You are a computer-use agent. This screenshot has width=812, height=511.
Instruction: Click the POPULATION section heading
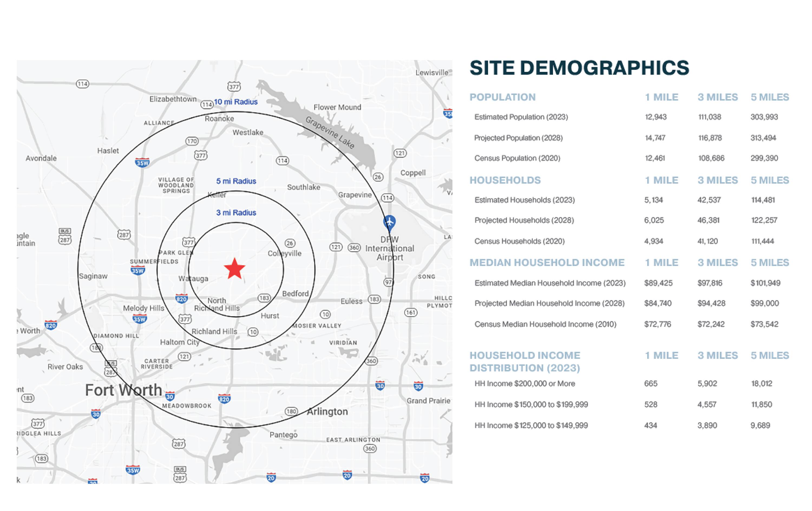point(502,97)
